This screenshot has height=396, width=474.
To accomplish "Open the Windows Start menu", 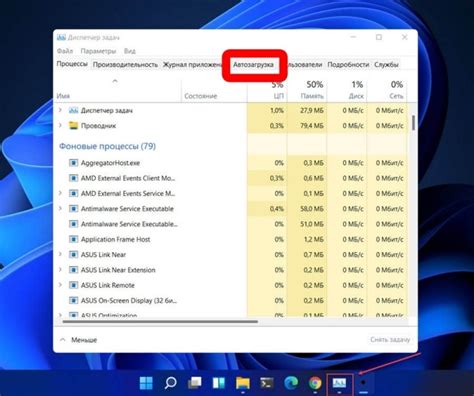I will (x=146, y=383).
